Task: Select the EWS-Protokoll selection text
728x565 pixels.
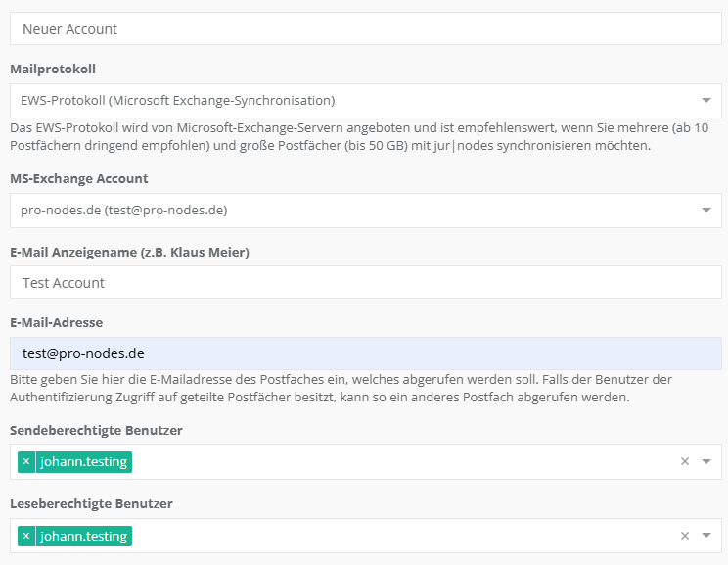Action: [178, 100]
